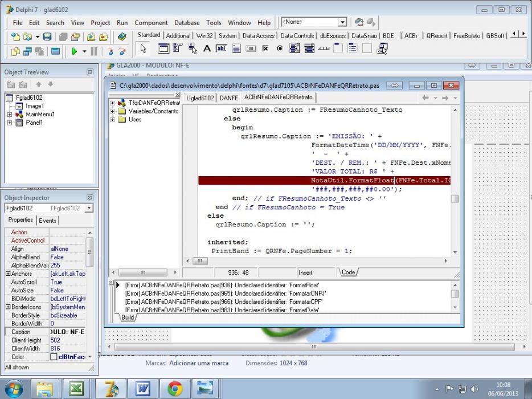Pick the ListBox component in palette
Viewport: 532px width, 399px height.
point(294,48)
